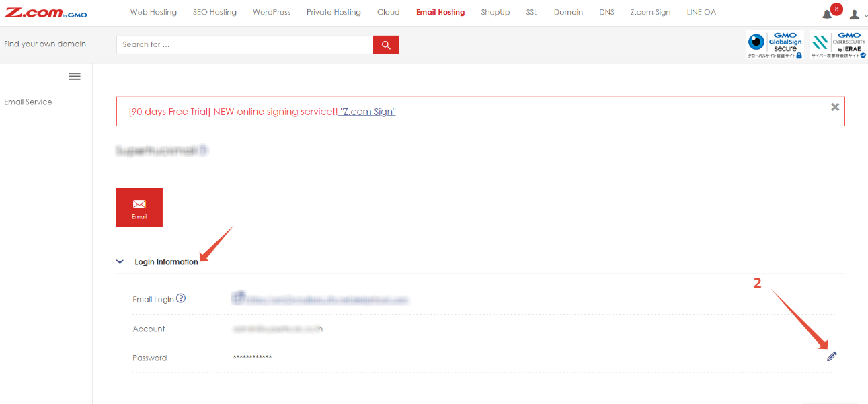Click the GMO GlobalSign secure seal
The height and width of the screenshot is (404, 868).
(x=775, y=44)
